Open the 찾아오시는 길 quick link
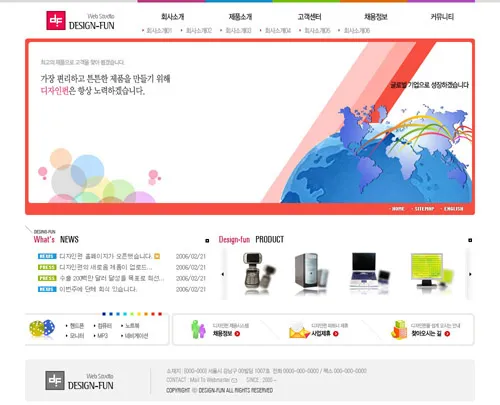This screenshot has height=405, width=500. point(426,333)
